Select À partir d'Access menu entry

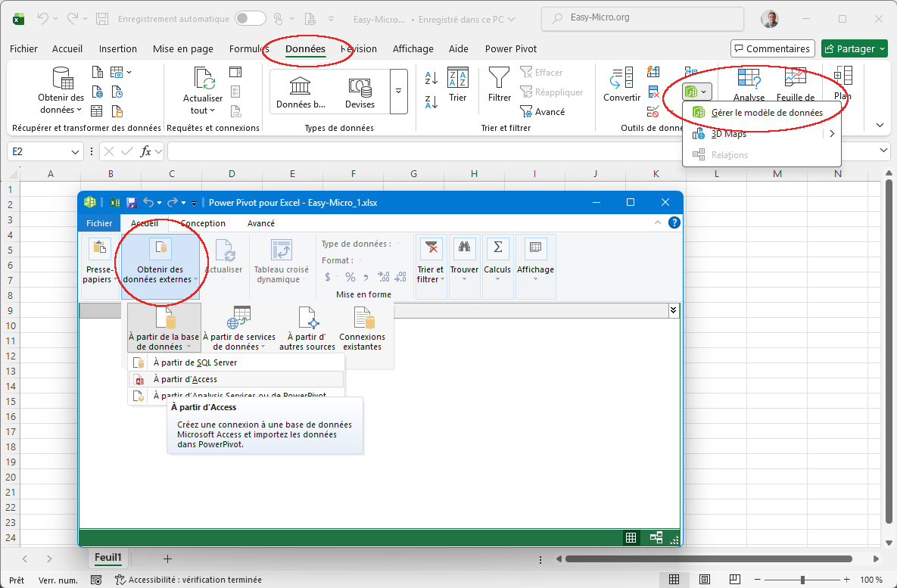click(x=185, y=379)
